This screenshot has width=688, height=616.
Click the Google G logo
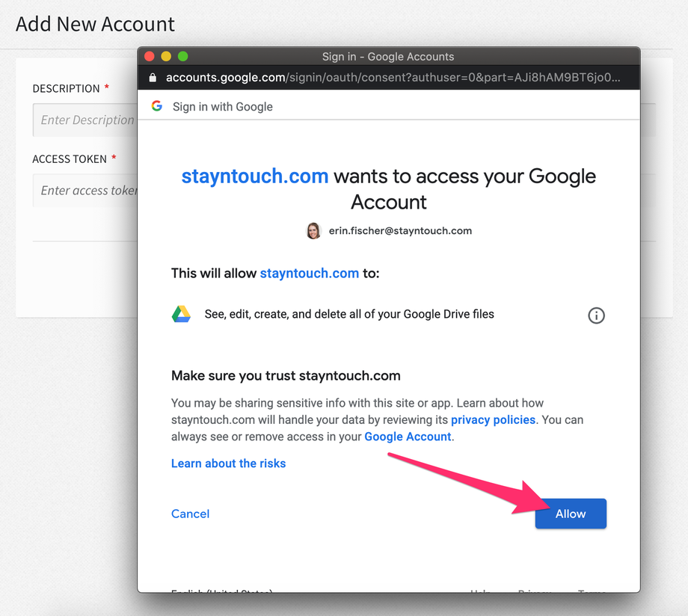click(x=156, y=105)
